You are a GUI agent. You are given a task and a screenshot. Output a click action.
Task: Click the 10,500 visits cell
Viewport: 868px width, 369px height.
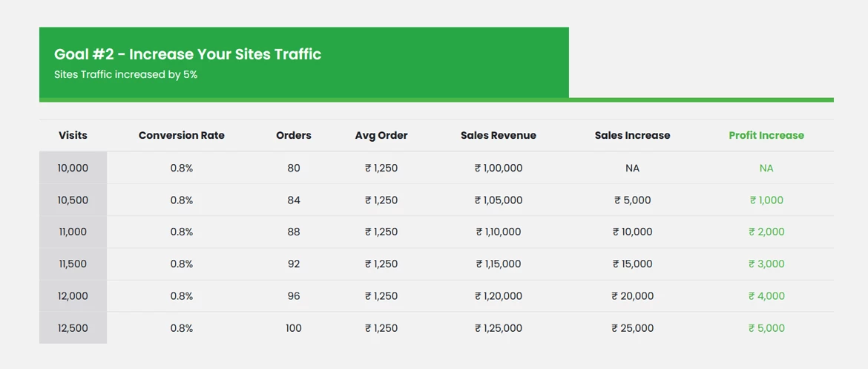tap(73, 200)
